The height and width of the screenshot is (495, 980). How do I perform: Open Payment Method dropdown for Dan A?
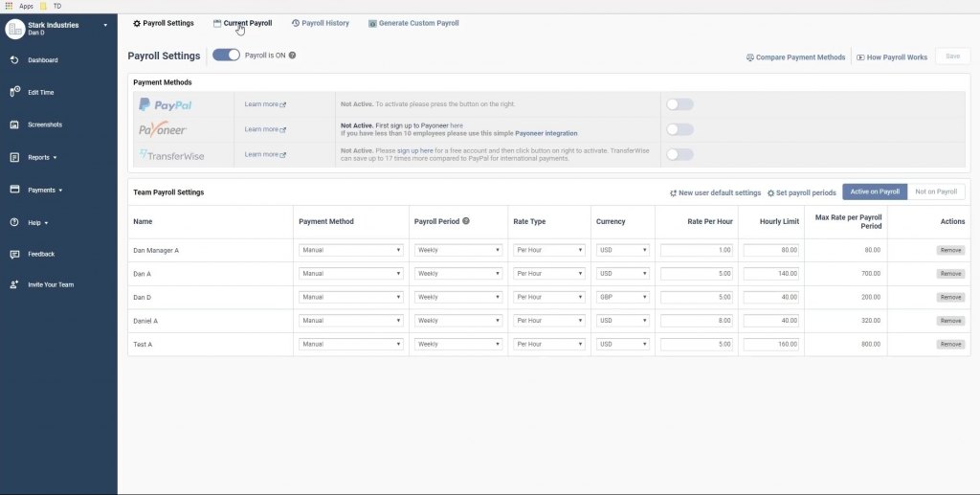pyautogui.click(x=350, y=274)
